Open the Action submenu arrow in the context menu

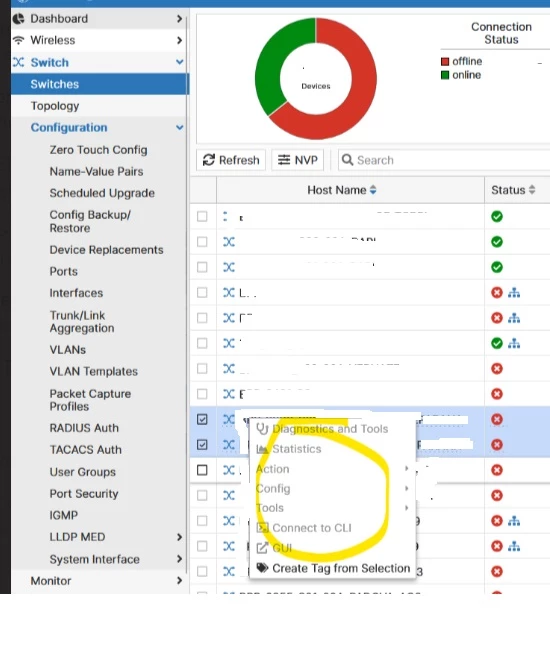tap(407, 468)
